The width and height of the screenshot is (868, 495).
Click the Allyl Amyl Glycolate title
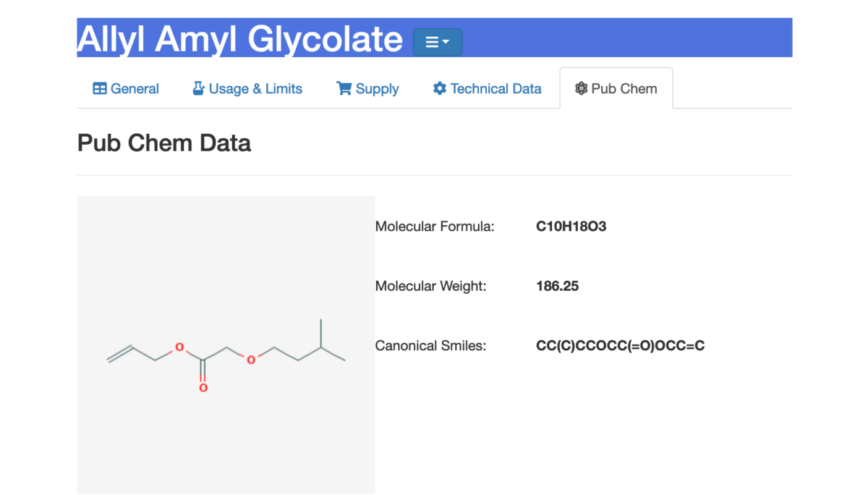point(239,38)
